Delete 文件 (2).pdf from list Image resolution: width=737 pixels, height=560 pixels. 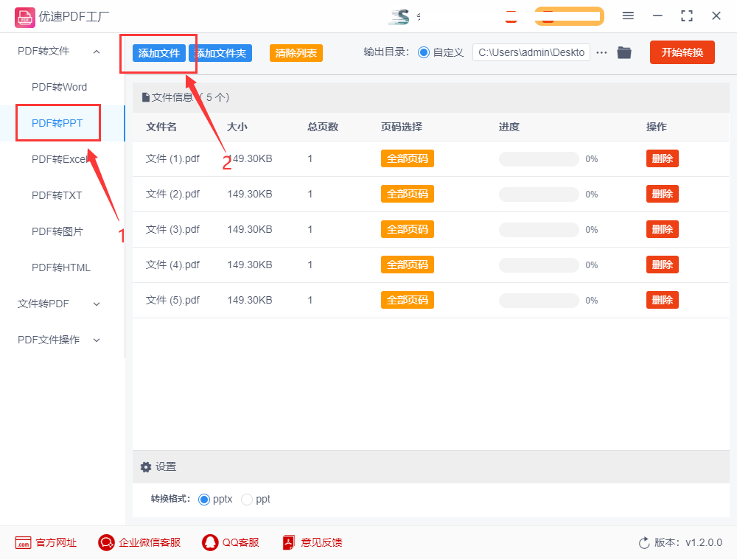663,194
